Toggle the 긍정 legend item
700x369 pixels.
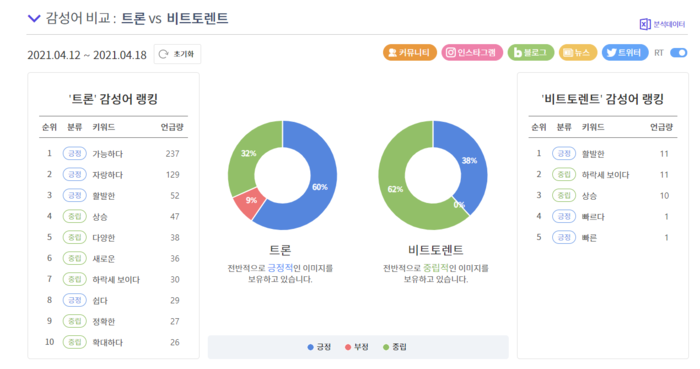319,347
